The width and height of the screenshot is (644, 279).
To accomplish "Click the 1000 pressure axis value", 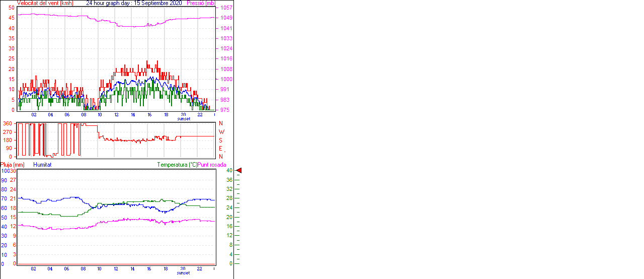I will (226, 79).
